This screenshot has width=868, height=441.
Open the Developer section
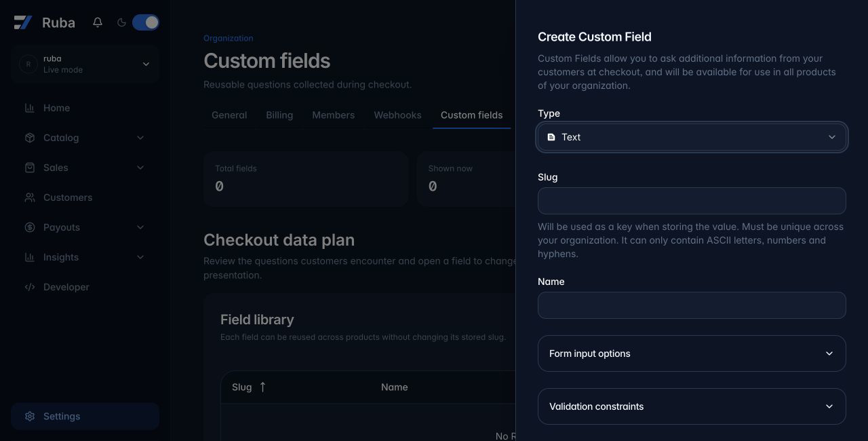point(85,287)
